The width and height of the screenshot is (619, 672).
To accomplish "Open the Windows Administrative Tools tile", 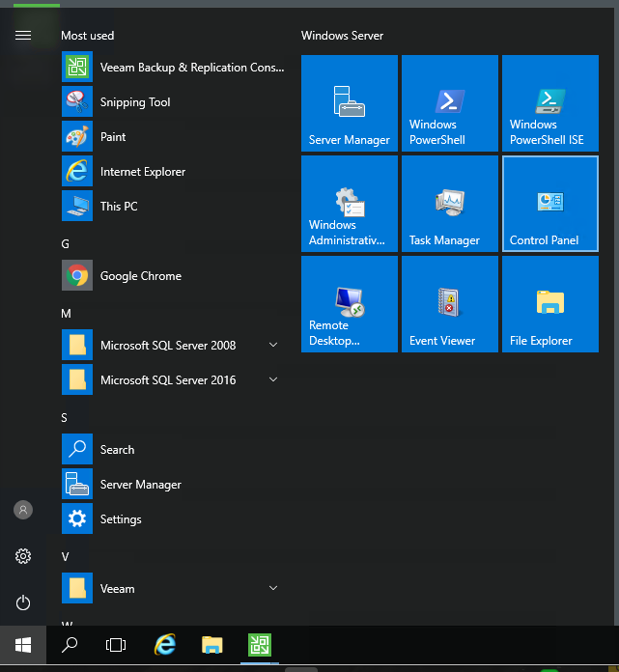I will pos(350,204).
